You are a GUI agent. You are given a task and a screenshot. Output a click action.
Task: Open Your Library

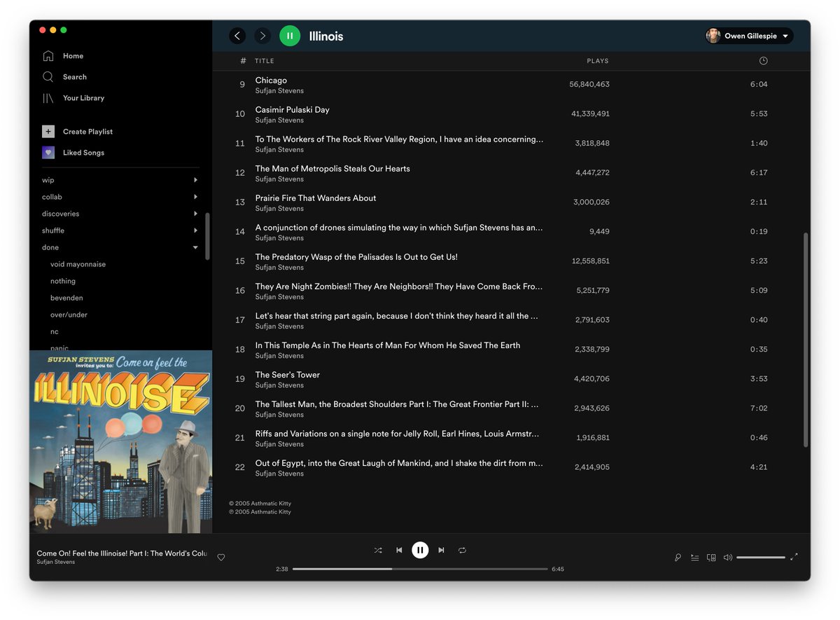[x=83, y=98]
